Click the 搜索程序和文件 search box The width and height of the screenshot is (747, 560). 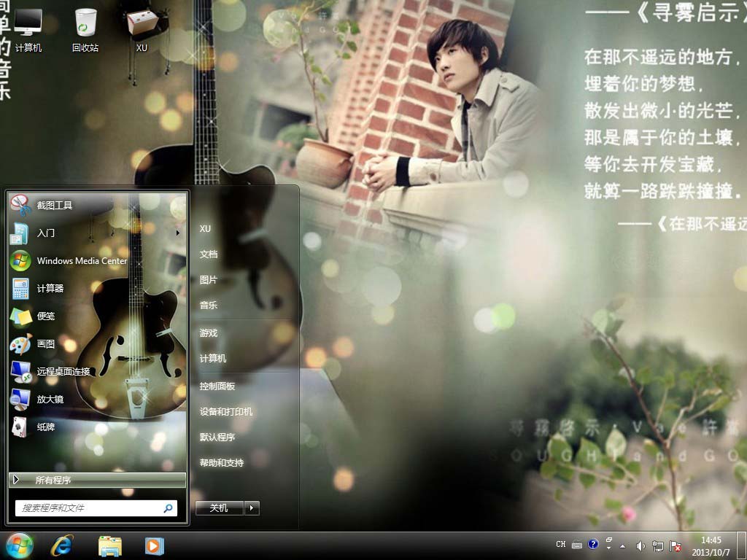coord(88,508)
